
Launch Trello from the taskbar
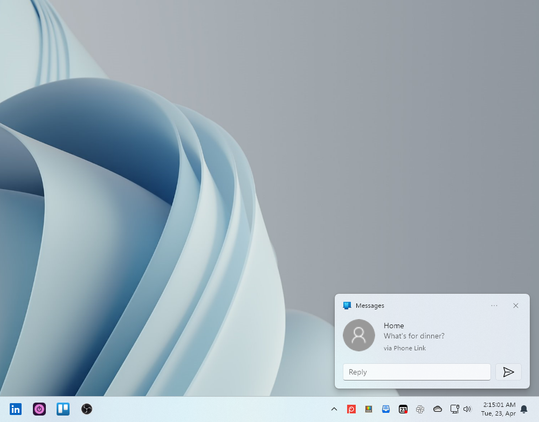coord(63,409)
